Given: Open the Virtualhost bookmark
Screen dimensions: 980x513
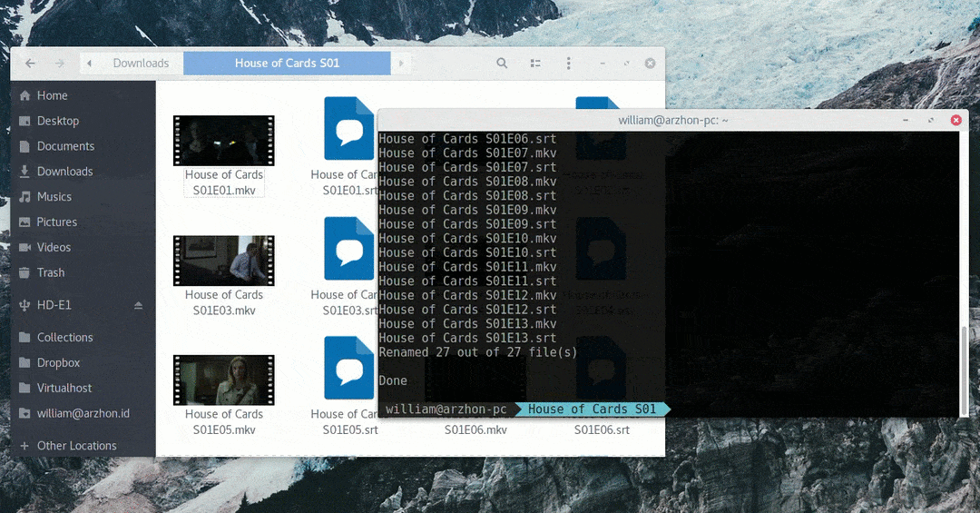Looking at the screenshot, I should coord(83,388).
